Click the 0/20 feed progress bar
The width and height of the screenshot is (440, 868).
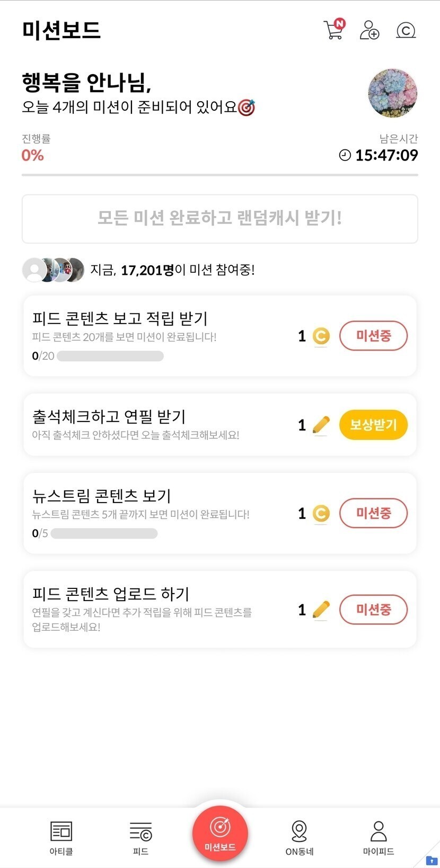[x=110, y=356]
